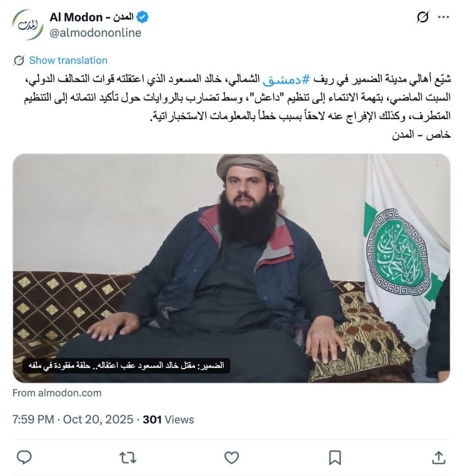Click the Arabic headline caption on image
Image resolution: width=463 pixels, height=476 pixels.
pyautogui.click(x=126, y=365)
